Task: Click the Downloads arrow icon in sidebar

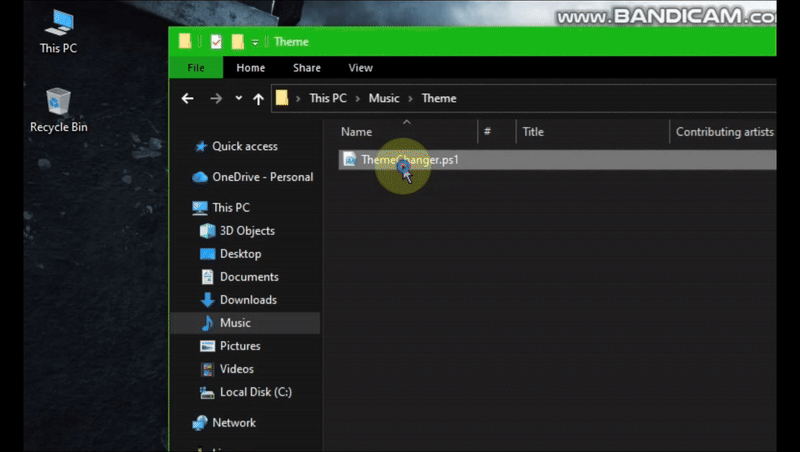Action: pyautogui.click(x=207, y=300)
